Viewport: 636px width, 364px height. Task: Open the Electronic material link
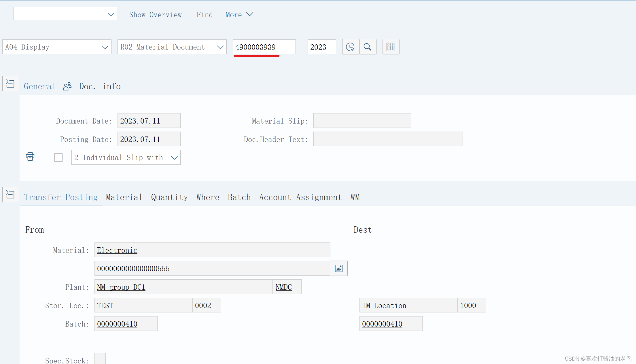(117, 250)
